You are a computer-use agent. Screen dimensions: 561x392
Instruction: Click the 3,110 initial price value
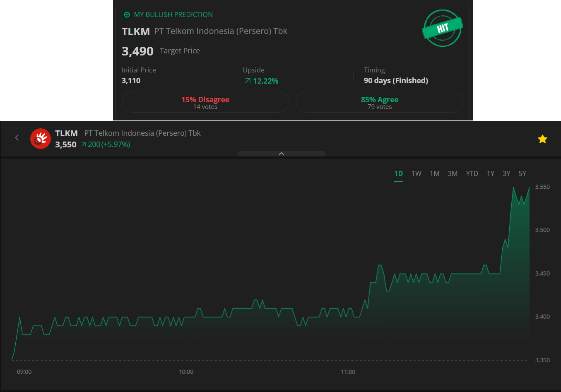click(131, 81)
